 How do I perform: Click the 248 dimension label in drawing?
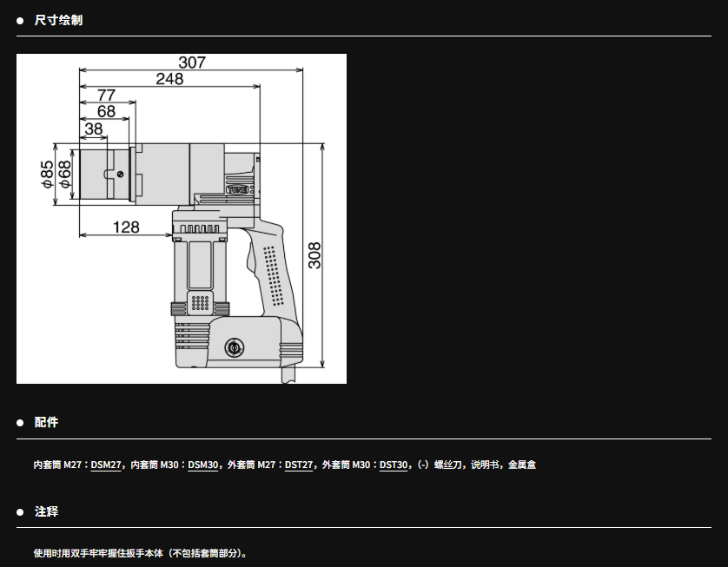click(x=169, y=79)
